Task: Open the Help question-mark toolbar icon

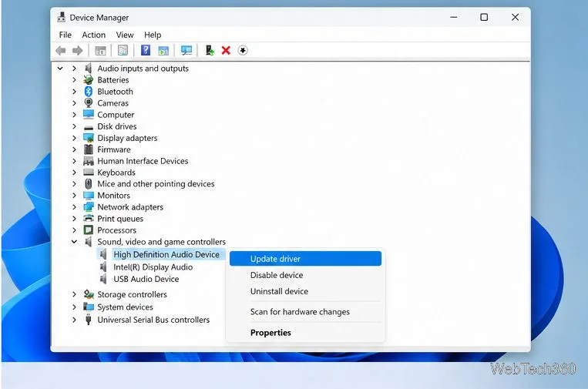Action: [x=146, y=50]
